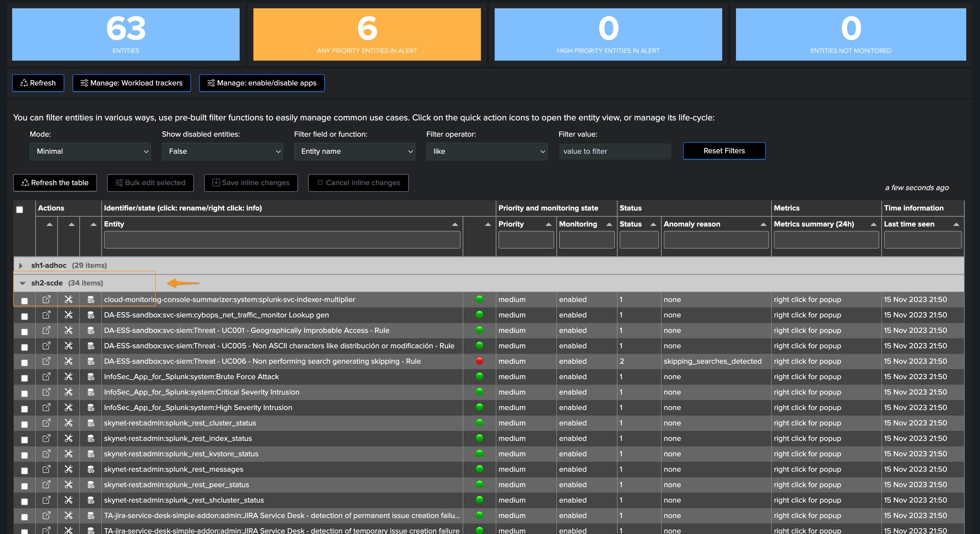980x534 pixels.
Task: Open the Mode dropdown set to Minimal
Action: (90, 152)
